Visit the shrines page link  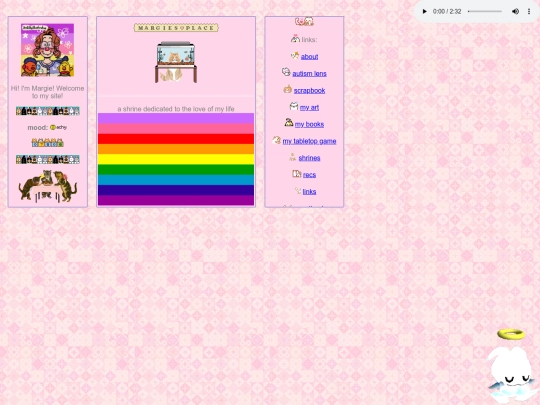pos(309,158)
